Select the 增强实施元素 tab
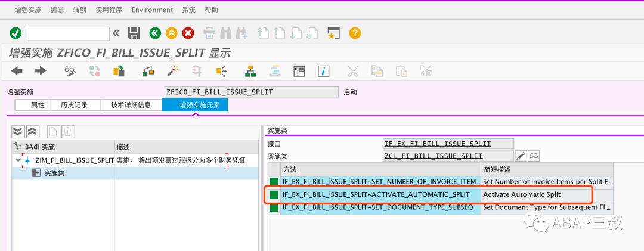The width and height of the screenshot is (644, 251). [x=195, y=105]
